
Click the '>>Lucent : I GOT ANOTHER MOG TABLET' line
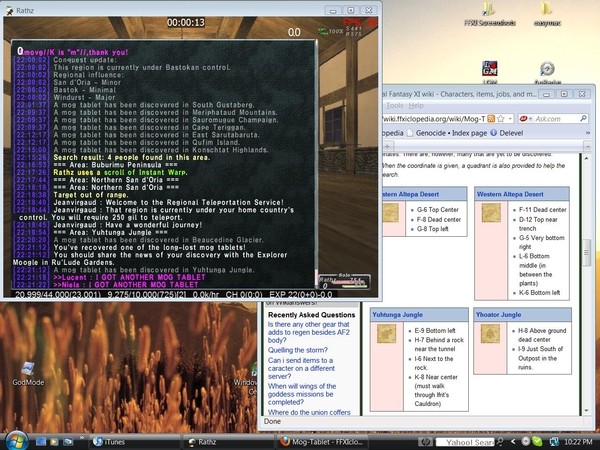(129, 277)
